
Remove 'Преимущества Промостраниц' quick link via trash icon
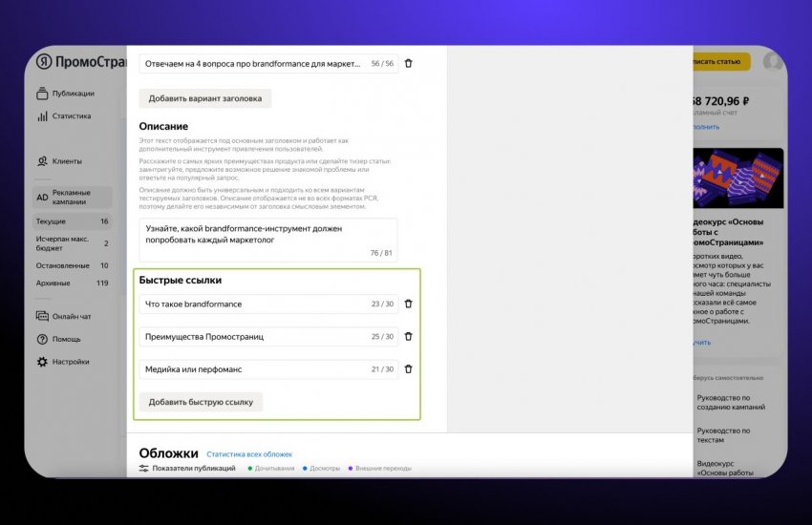[409, 336]
